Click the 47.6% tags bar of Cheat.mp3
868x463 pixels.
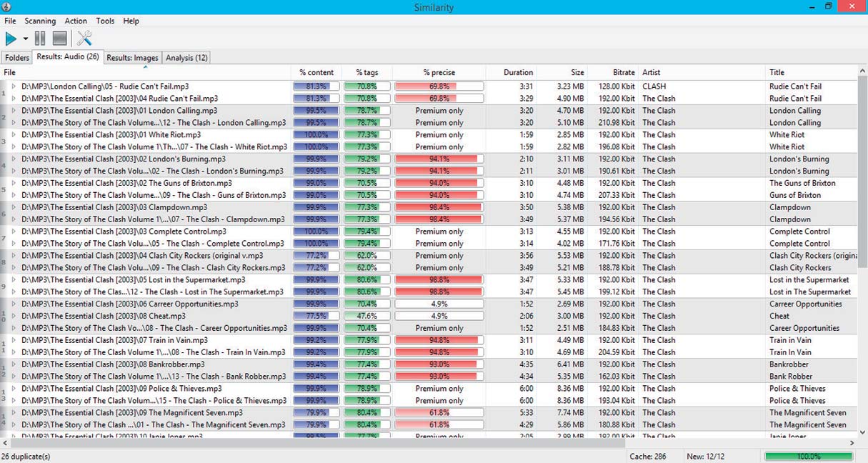(367, 316)
